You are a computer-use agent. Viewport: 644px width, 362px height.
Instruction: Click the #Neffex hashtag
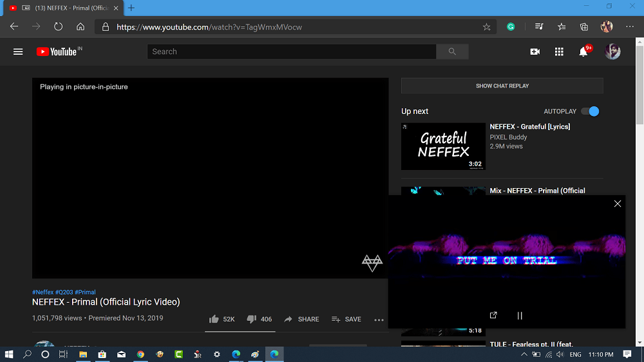point(43,292)
